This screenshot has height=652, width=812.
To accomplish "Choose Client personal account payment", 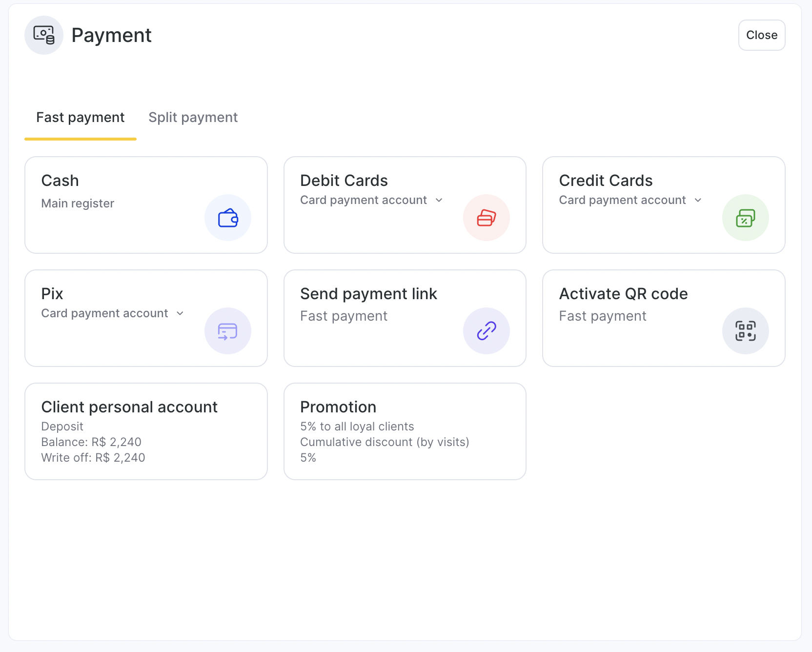I will pos(146,431).
